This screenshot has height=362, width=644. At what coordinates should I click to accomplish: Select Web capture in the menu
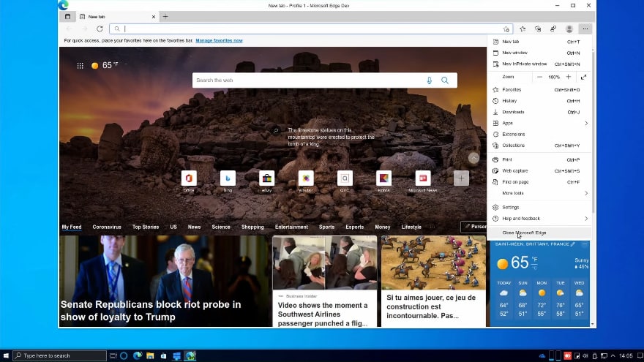(539, 170)
